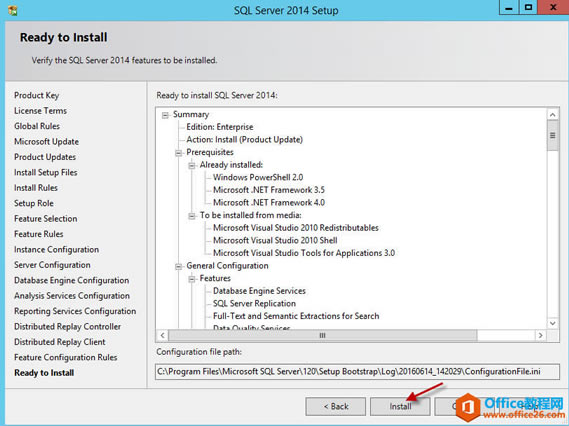Screen dimensions: 569x426
Task: Click the Summary root label
Action: pyautogui.click(x=191, y=115)
